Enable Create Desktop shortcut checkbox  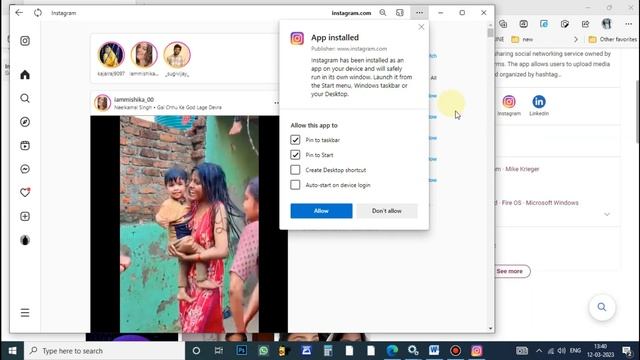tap(295, 170)
